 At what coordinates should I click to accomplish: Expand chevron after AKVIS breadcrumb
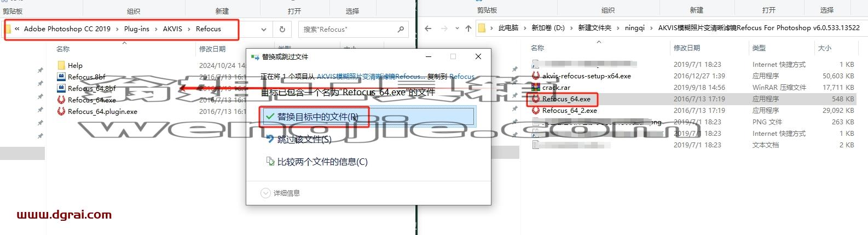pyautogui.click(x=189, y=29)
